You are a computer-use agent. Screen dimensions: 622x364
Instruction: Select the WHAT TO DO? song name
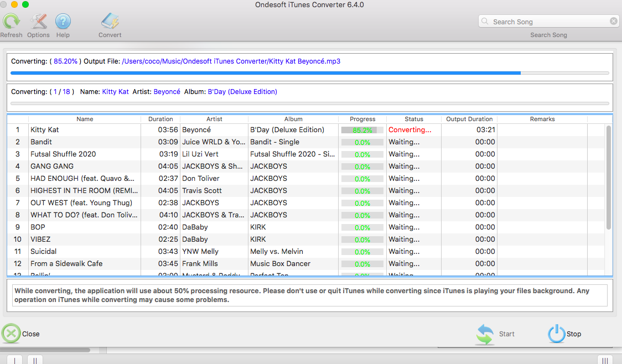84,215
